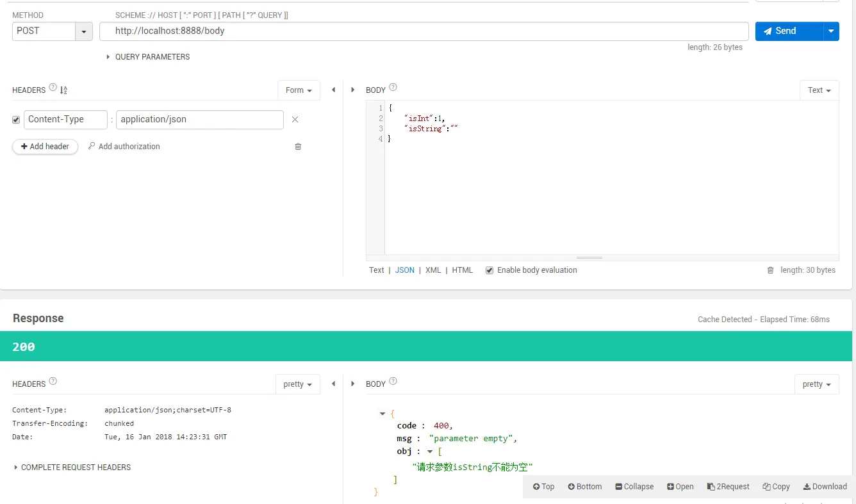Expand the QUERY PARAMETERS section
Screen dimensions: 856x504
pos(148,57)
